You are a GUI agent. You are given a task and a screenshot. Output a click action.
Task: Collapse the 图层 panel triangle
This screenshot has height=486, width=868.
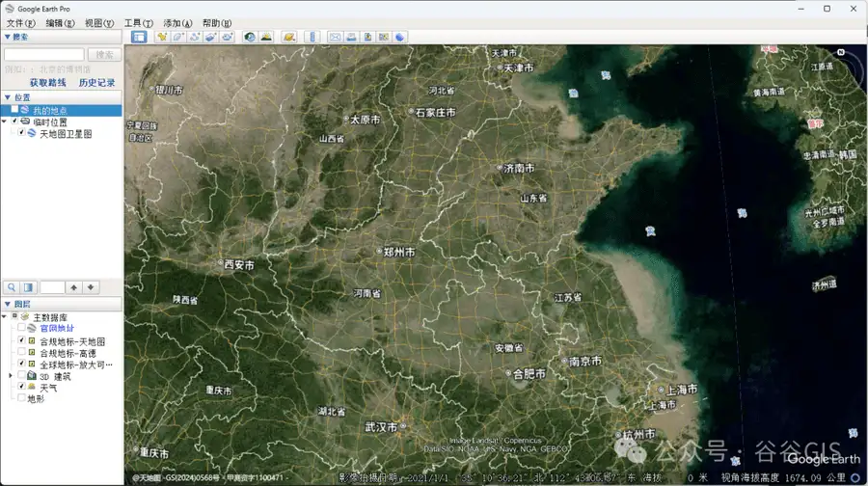7,304
